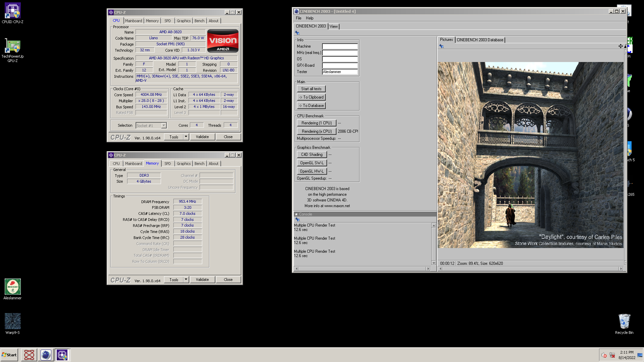This screenshot has width=644, height=362.
Task: Open the Tools dropdown arrow in upper CPU-Z window
Action: click(x=186, y=137)
